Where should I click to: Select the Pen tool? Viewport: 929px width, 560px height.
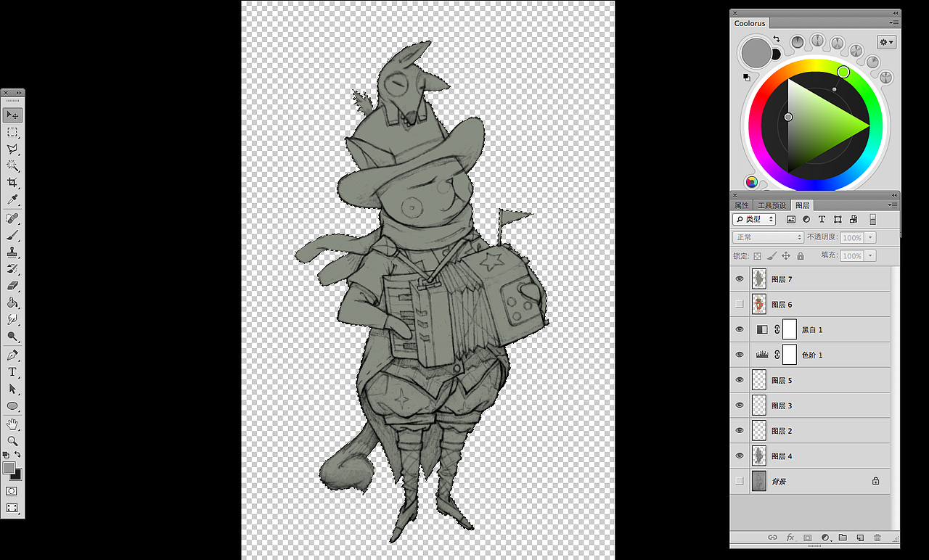click(x=12, y=355)
